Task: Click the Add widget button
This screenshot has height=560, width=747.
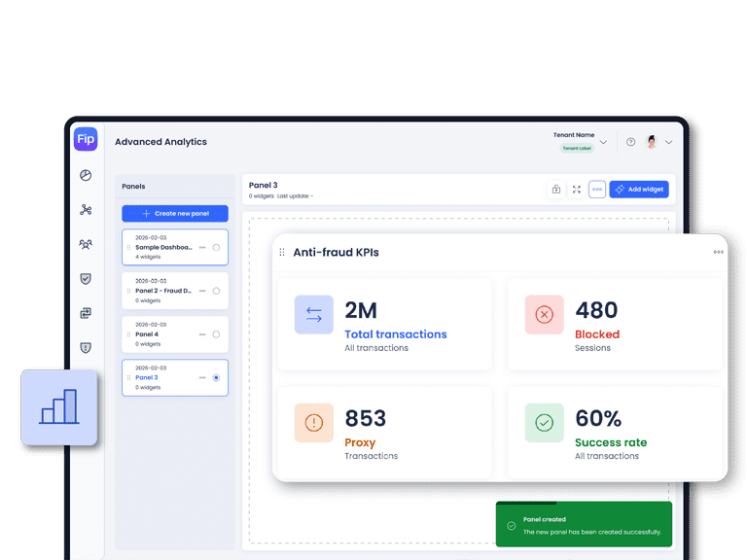Action: pyautogui.click(x=639, y=190)
